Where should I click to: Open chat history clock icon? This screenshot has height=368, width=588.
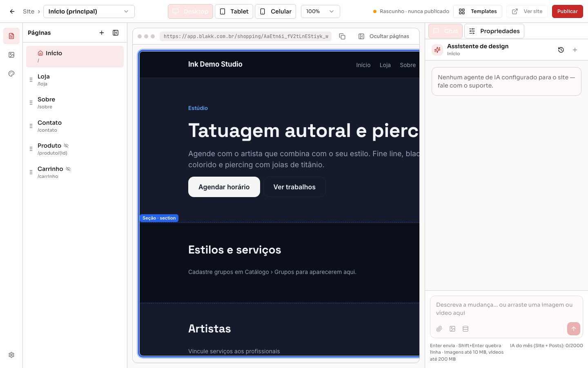pos(561,50)
